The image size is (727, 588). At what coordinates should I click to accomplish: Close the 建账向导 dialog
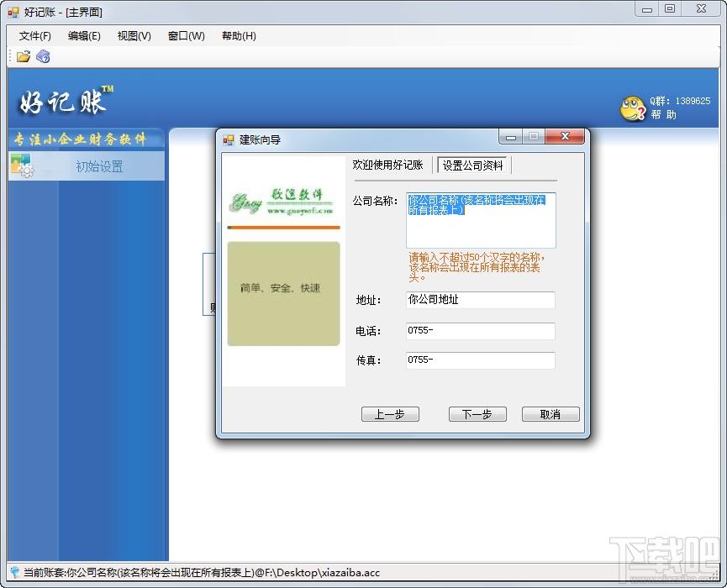click(x=565, y=136)
